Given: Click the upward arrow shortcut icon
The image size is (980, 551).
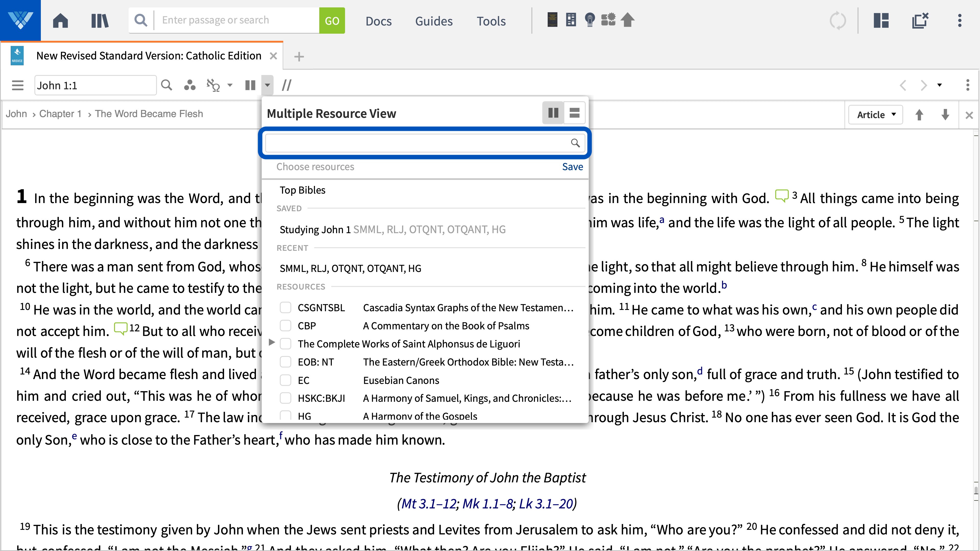Looking at the screenshot, I should 628,20.
